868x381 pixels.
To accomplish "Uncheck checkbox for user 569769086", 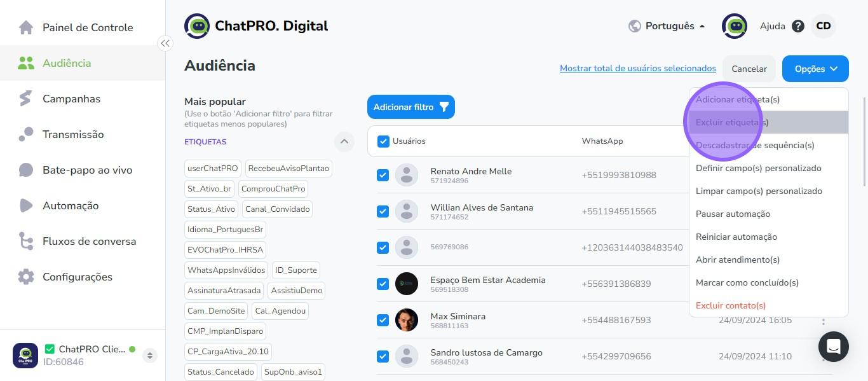I will [x=383, y=247].
